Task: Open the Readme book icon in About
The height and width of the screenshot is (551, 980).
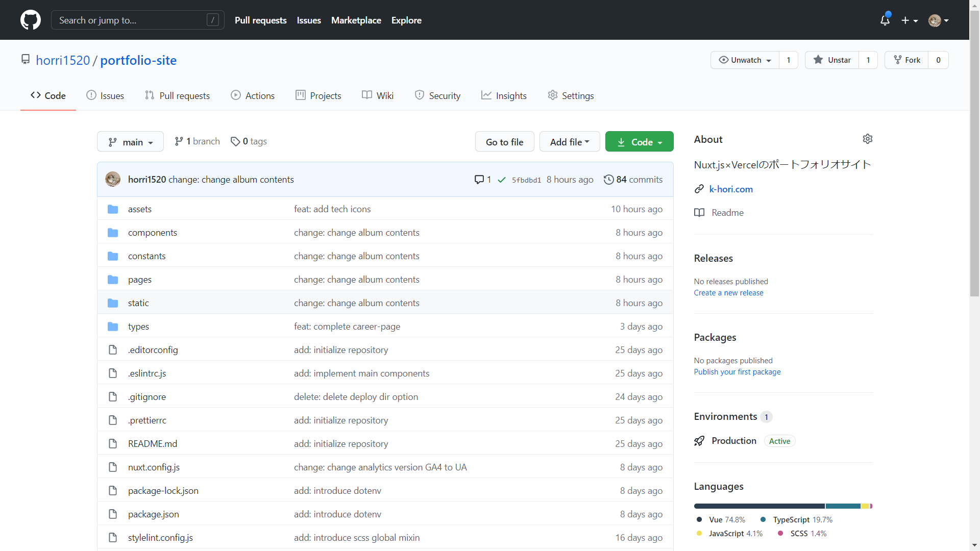Action: (699, 213)
